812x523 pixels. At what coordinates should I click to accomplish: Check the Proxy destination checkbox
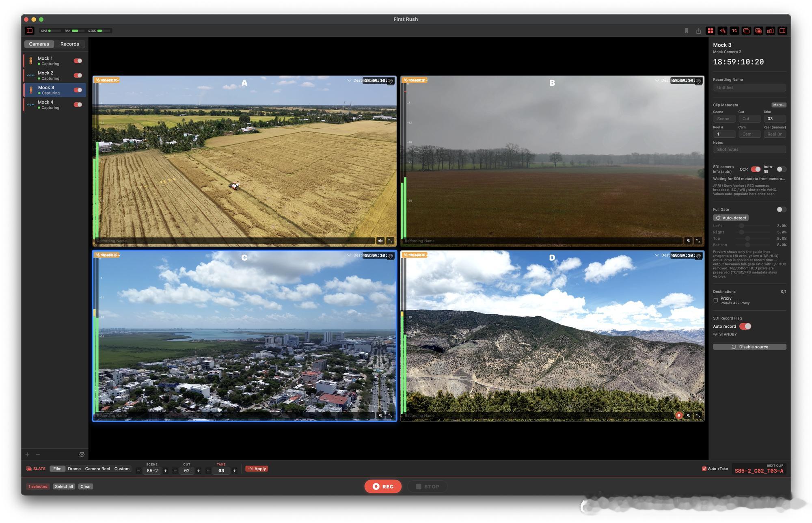[x=716, y=300]
